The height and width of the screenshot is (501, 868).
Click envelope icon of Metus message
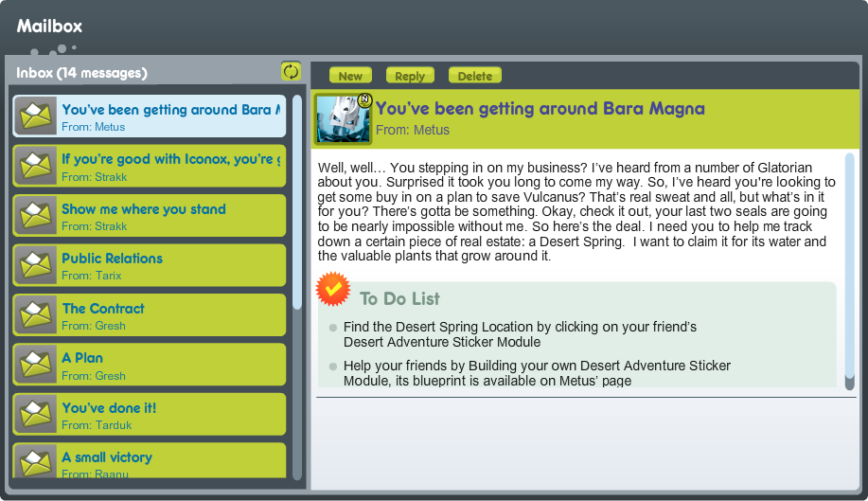click(x=36, y=116)
